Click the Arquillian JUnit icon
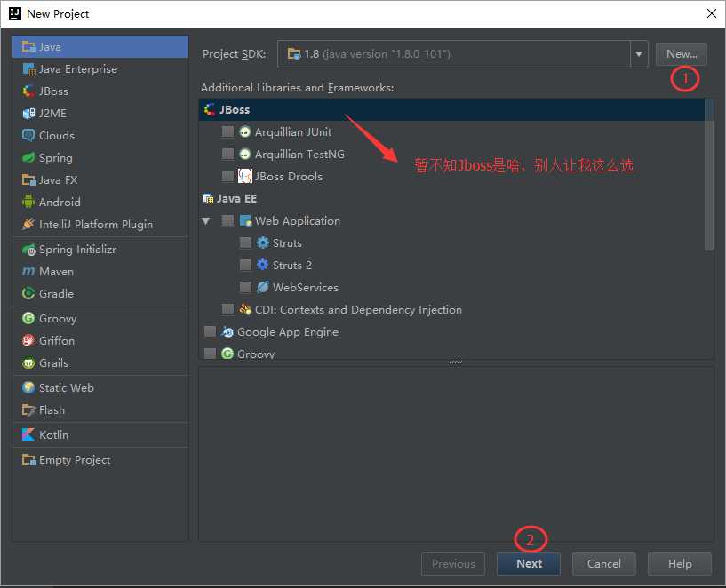This screenshot has height=588, width=726. [x=245, y=131]
